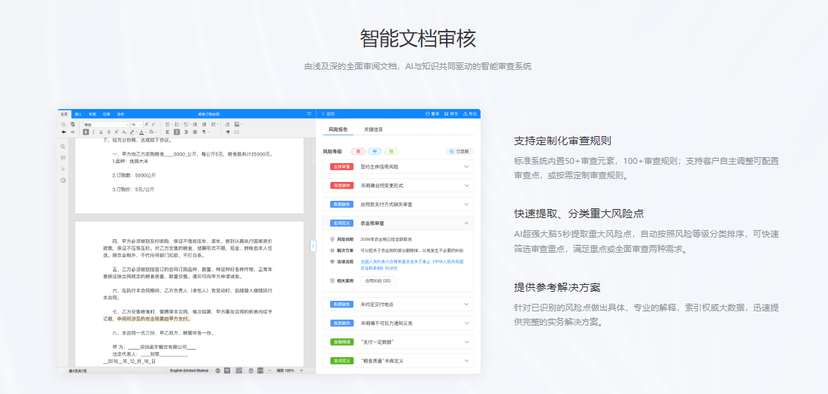The image size is (828, 394).
Task: Select justify paragraph icon
Action: 195,132
